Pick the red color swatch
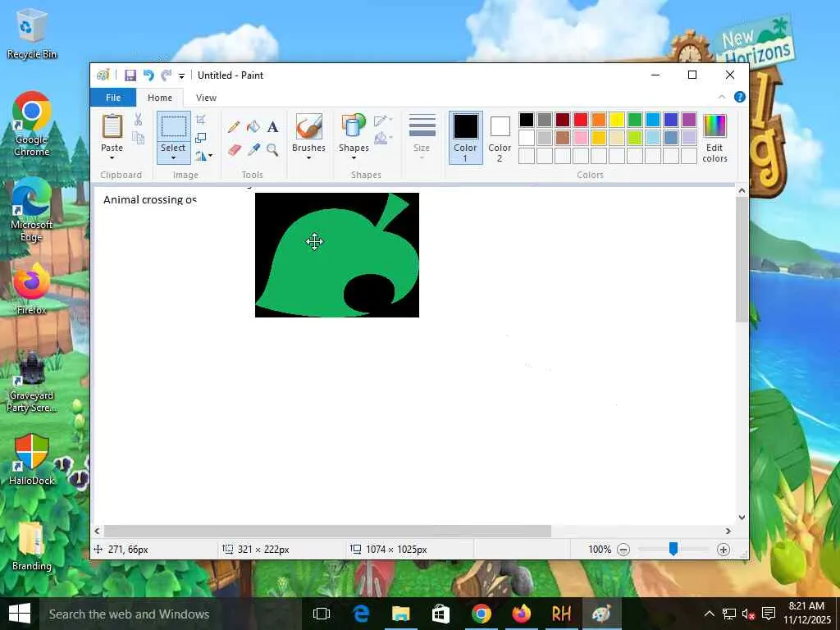Image resolution: width=840 pixels, height=630 pixels. [581, 120]
